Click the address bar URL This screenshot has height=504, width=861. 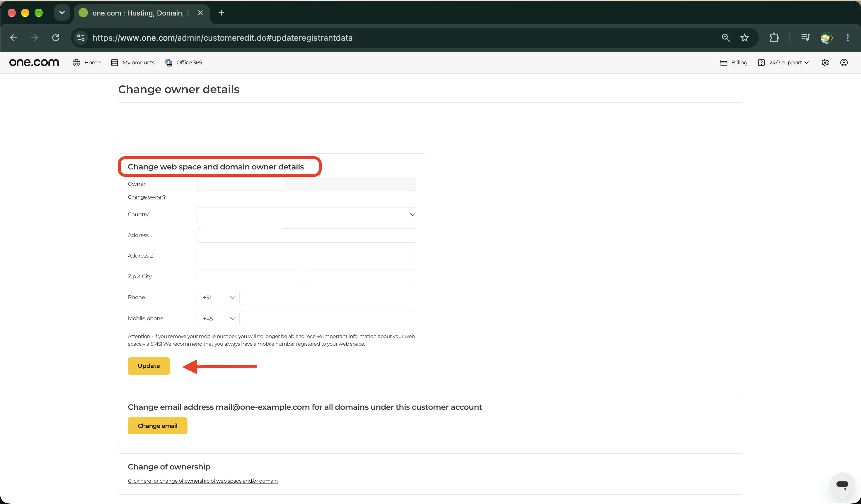click(x=222, y=37)
